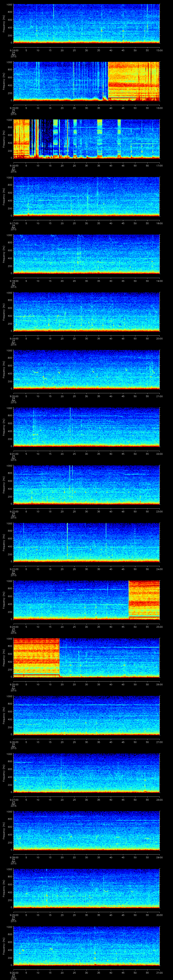Click the "23:00" end time label
Viewport: 173px width, 980px height.
(x=160, y=511)
